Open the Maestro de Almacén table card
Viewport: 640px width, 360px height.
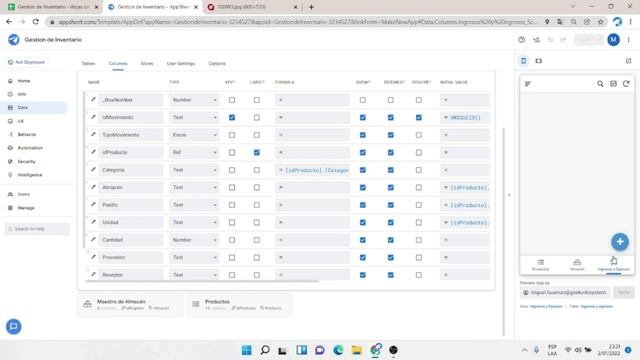point(130,304)
